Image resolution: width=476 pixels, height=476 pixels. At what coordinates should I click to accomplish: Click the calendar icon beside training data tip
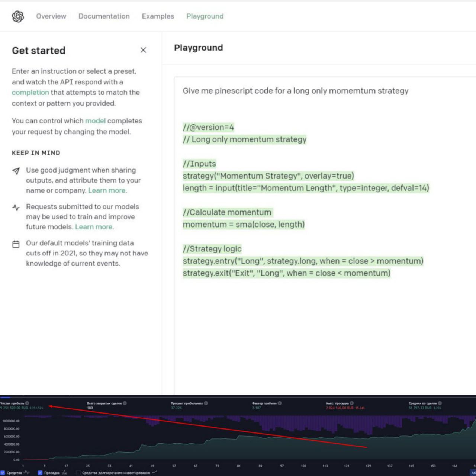16,244
